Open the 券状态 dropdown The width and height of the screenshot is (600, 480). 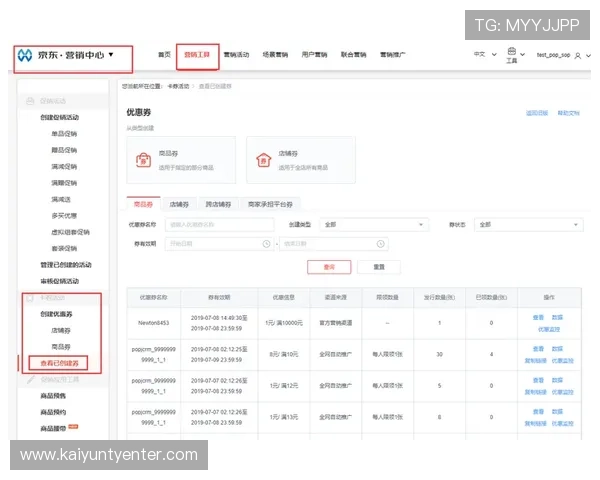[529, 225]
